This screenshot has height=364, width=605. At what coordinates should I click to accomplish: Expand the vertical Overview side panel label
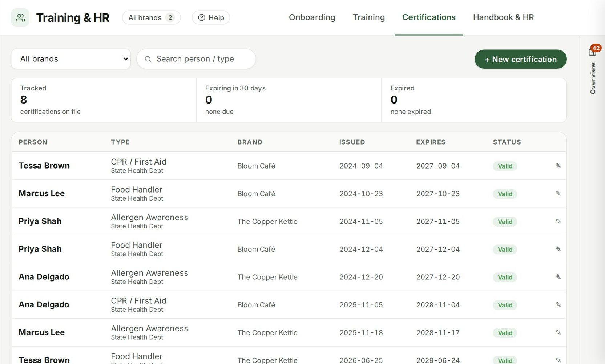point(593,78)
